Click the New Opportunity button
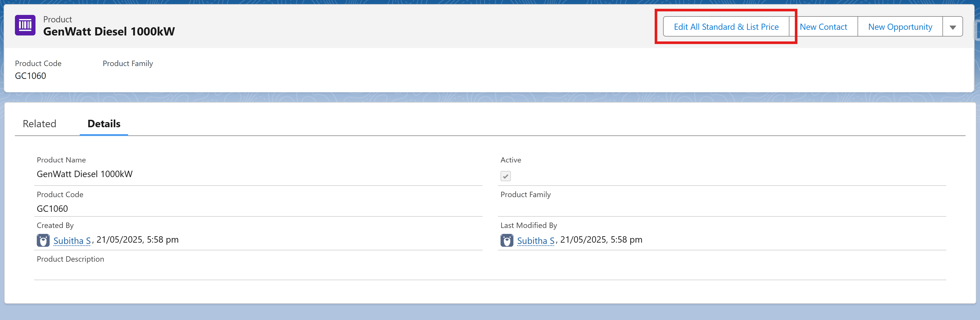Viewport: 980px width, 320px height. tap(900, 27)
